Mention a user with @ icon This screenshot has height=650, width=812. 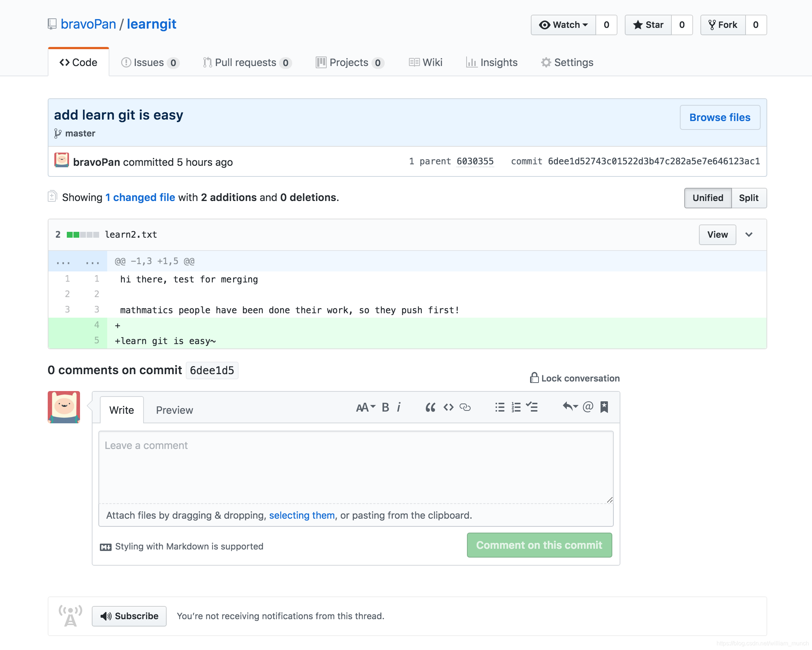[x=588, y=407]
